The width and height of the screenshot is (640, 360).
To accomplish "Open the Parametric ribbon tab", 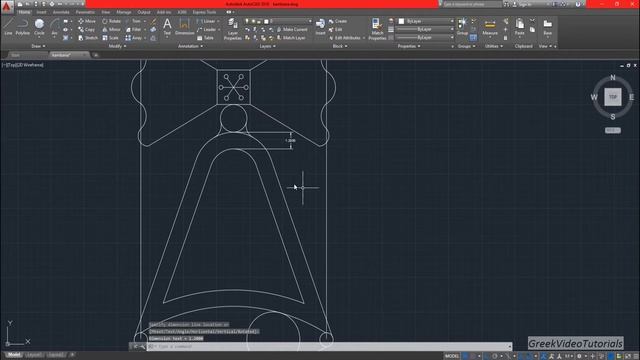I will (85, 12).
